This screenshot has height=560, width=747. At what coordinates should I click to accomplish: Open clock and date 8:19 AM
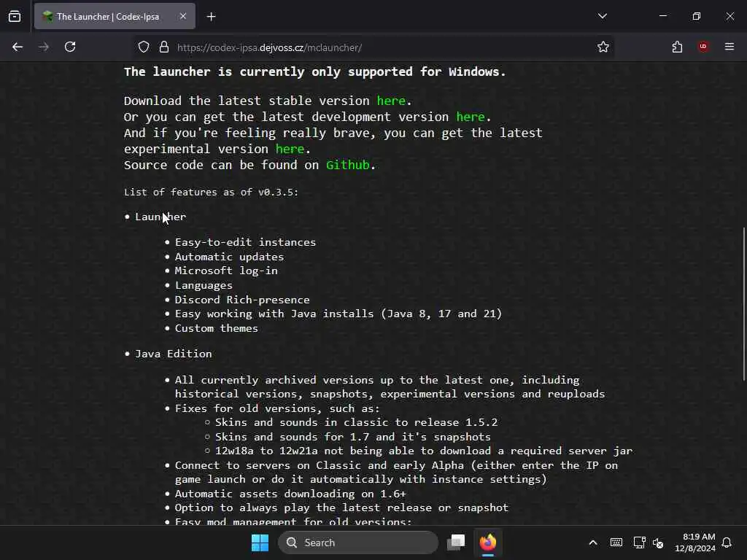coord(695,542)
